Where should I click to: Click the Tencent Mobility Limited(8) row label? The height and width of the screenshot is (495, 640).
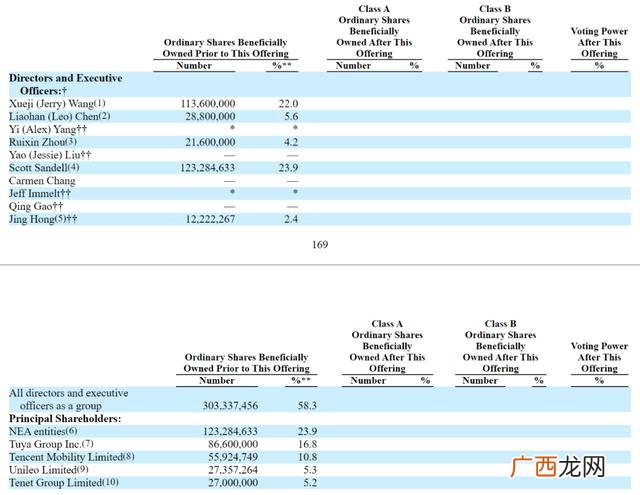point(71,457)
